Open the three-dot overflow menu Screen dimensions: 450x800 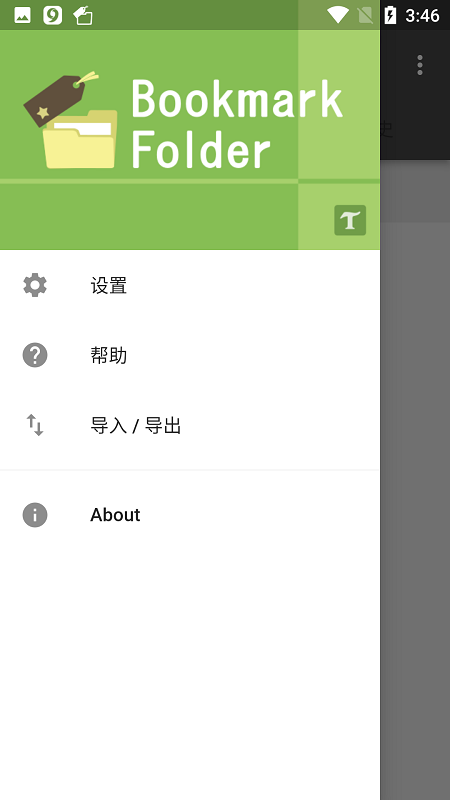click(x=419, y=65)
